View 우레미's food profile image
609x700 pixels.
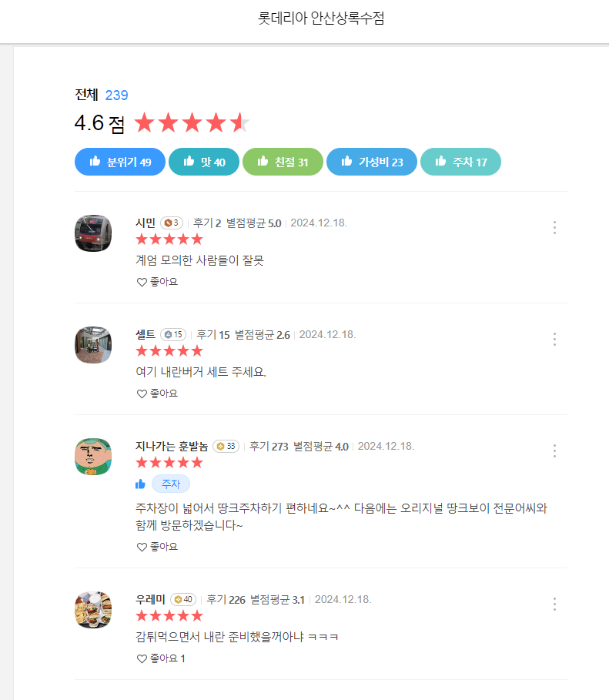coord(93,610)
